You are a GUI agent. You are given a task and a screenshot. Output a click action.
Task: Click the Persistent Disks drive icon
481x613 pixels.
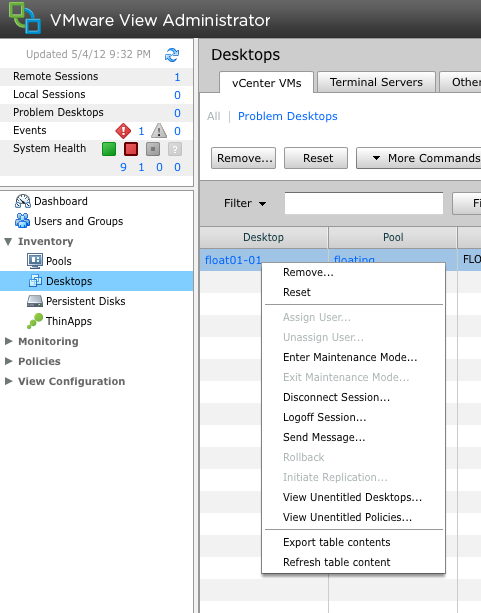(x=35, y=301)
